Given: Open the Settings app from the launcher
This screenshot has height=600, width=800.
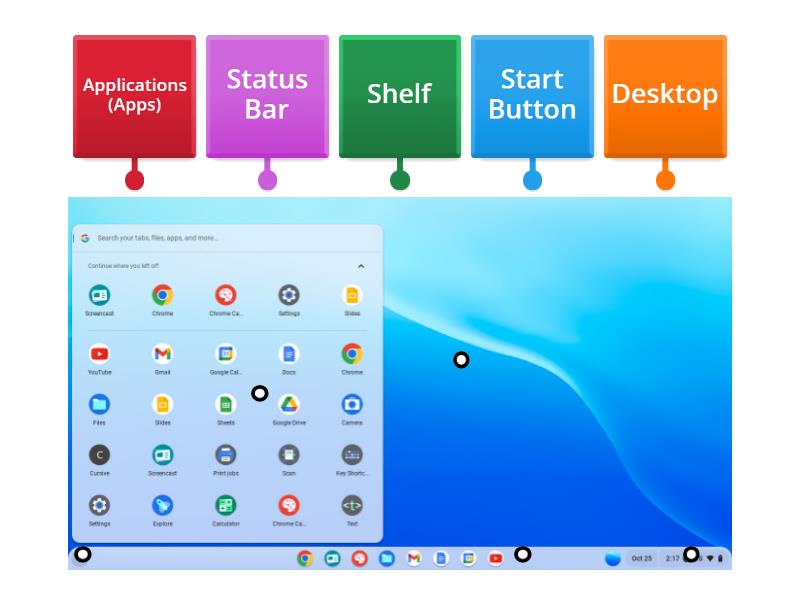Looking at the screenshot, I should pyautogui.click(x=287, y=293).
